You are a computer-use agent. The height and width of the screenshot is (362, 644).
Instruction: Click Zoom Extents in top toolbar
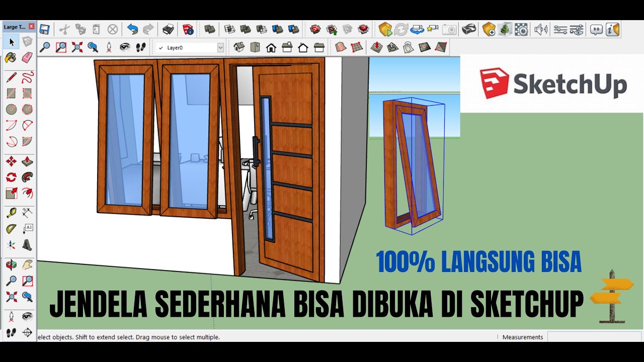(77, 47)
